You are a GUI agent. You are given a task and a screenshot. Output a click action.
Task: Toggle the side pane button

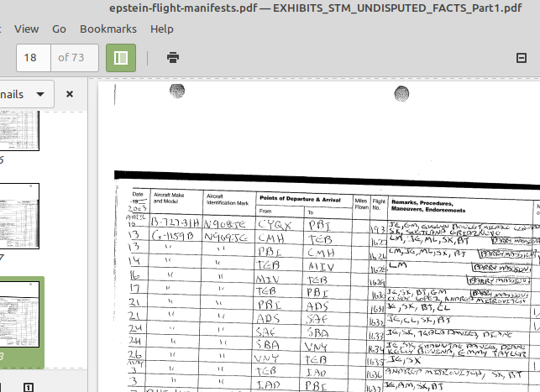[121, 58]
